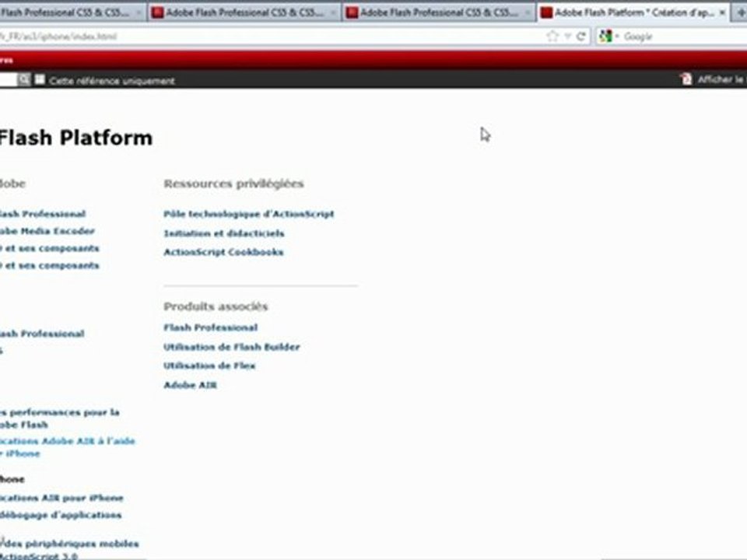The width and height of the screenshot is (747, 560).
Task: Open Pôle technologique d'ActionScript link
Action: (249, 214)
